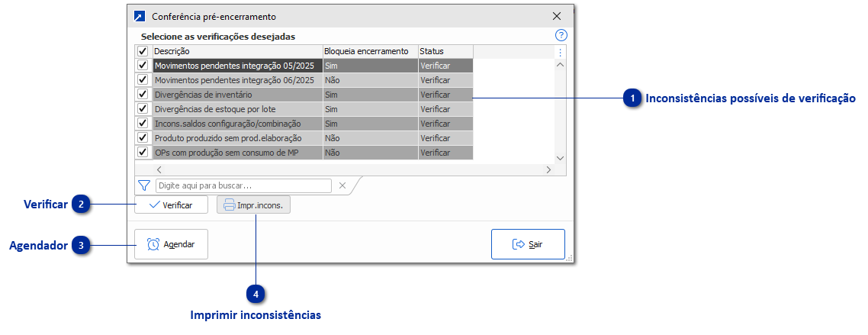Sort by the Descrição column header
Screen dimensions: 868x335
(x=236, y=51)
